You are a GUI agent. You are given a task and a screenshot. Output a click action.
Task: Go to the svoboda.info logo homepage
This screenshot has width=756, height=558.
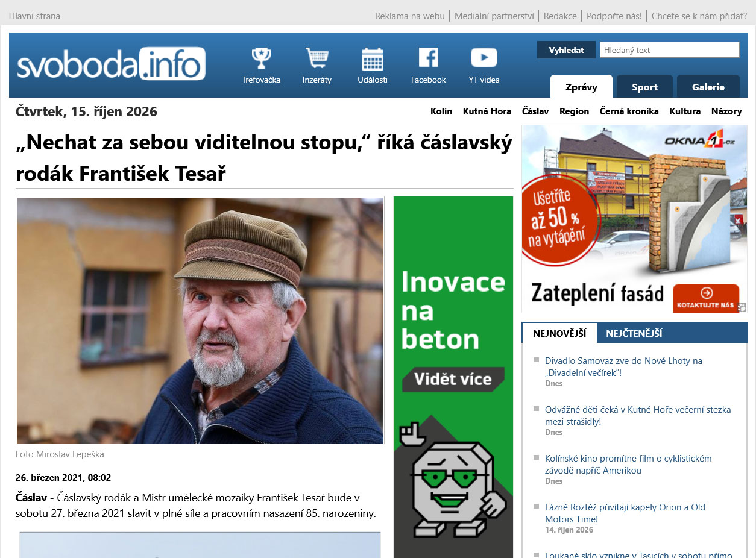[111, 64]
